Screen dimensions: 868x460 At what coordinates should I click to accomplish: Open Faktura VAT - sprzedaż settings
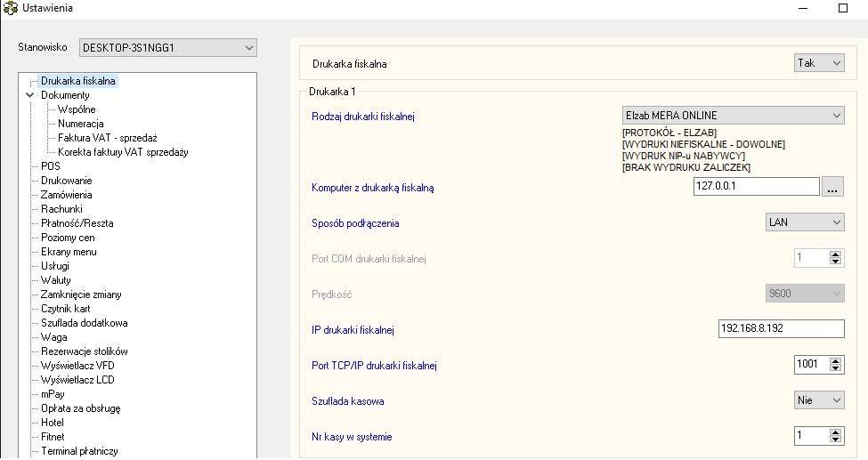(107, 138)
